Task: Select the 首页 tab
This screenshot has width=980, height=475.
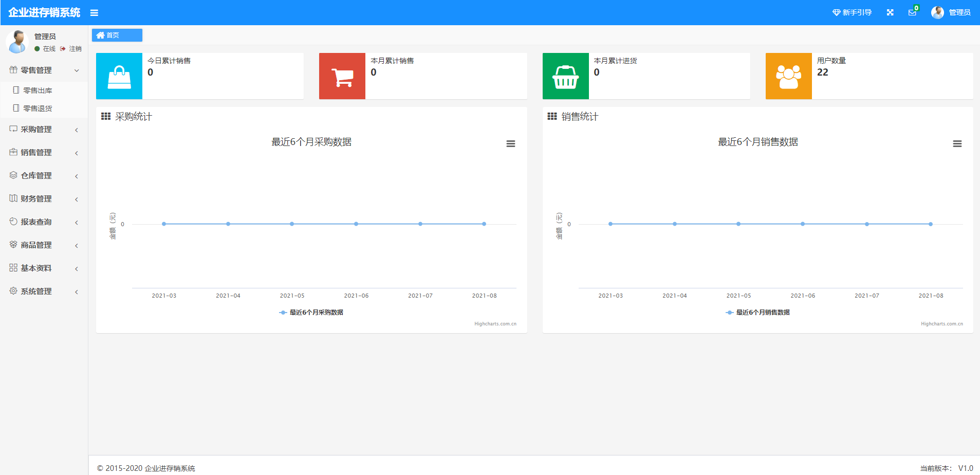Action: point(117,35)
